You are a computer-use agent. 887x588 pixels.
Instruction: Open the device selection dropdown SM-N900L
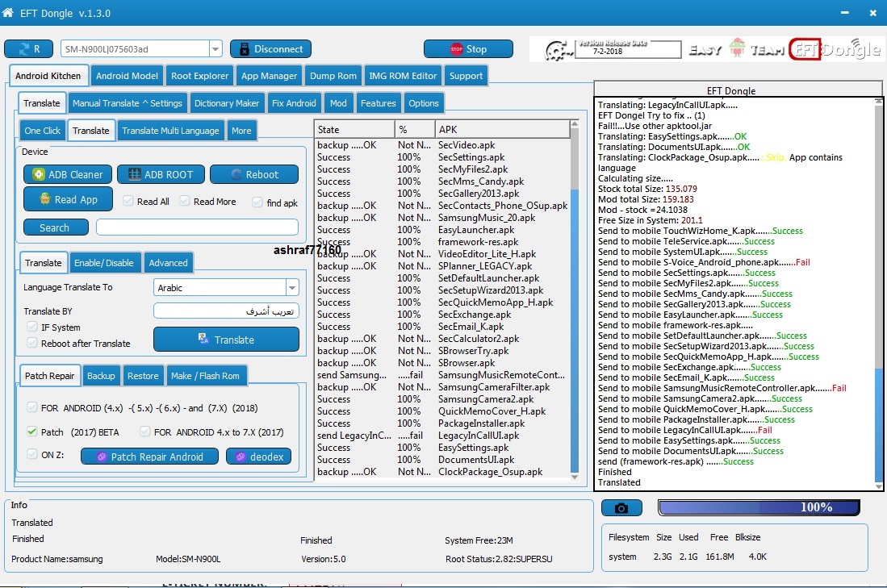215,49
